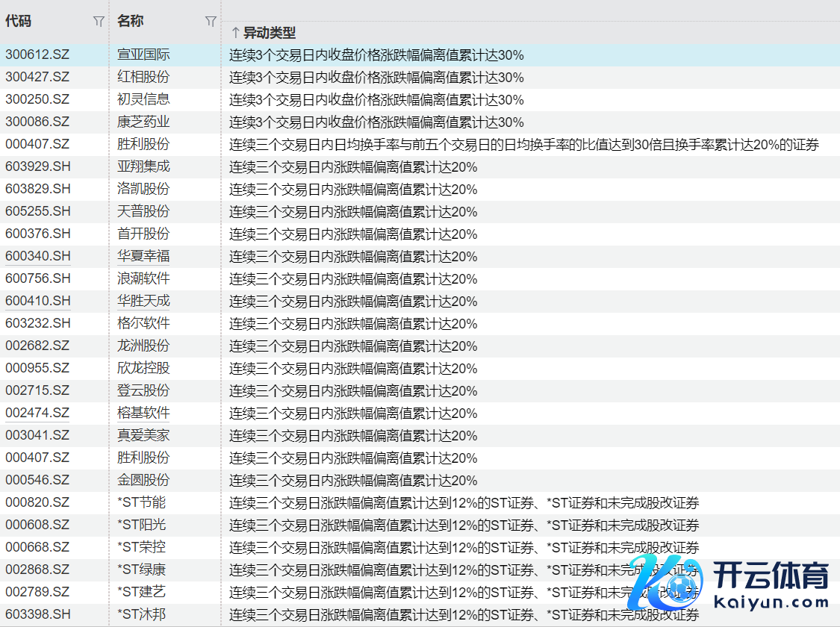Select the 康芝药业 name cell
Viewport: 840px width, 627px height.
(143, 122)
